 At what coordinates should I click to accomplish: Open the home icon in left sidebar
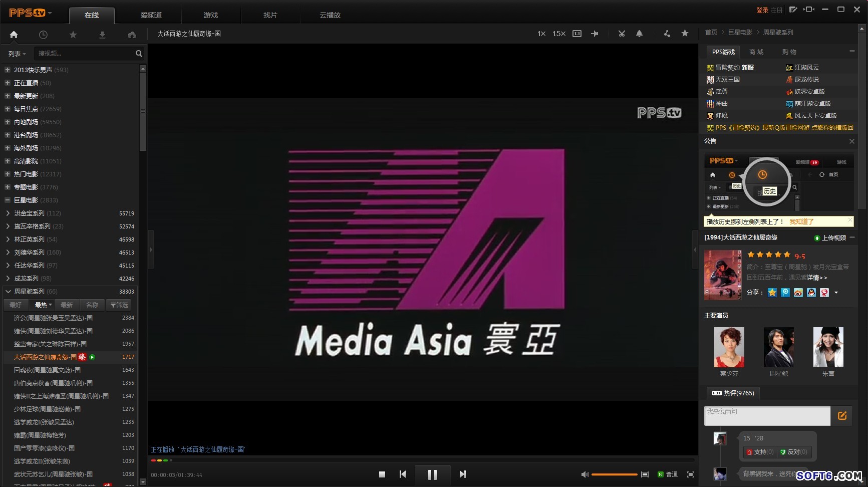pos(14,35)
